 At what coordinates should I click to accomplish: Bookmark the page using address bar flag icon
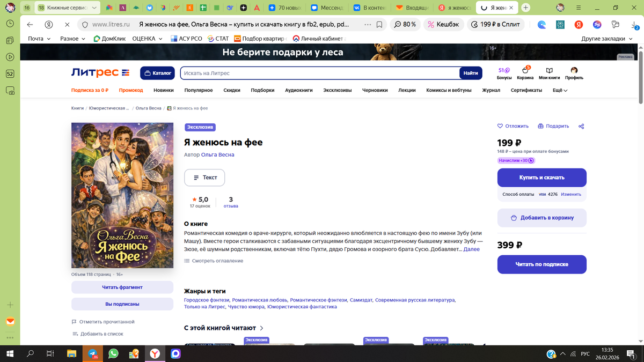pyautogui.click(x=379, y=25)
